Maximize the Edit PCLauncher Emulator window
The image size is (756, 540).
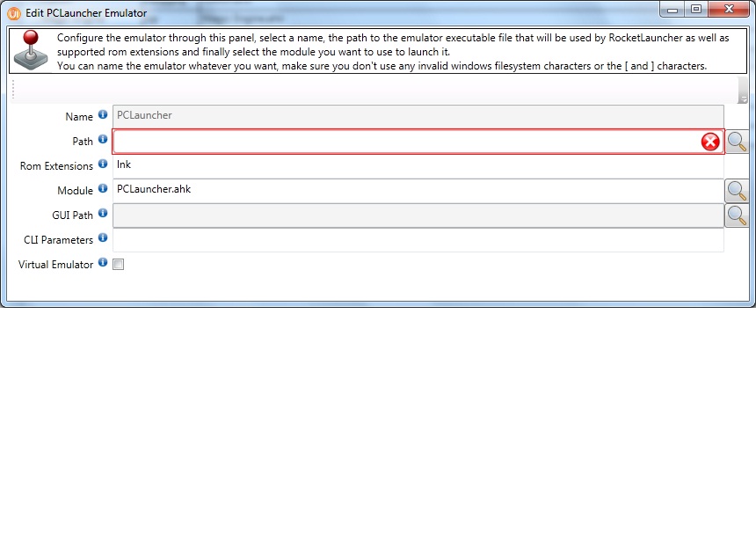coord(696,9)
